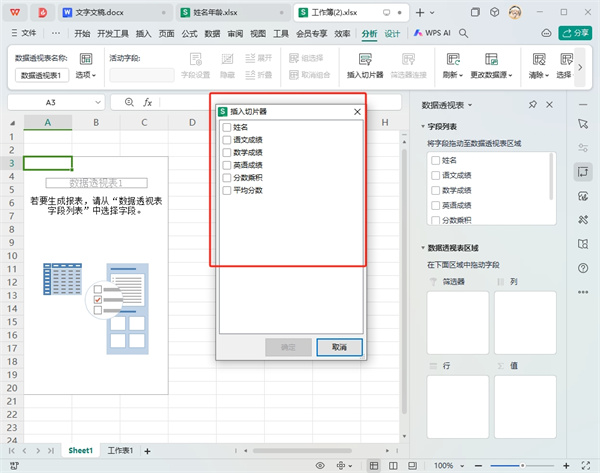Click the 分享 share button

click(575, 33)
